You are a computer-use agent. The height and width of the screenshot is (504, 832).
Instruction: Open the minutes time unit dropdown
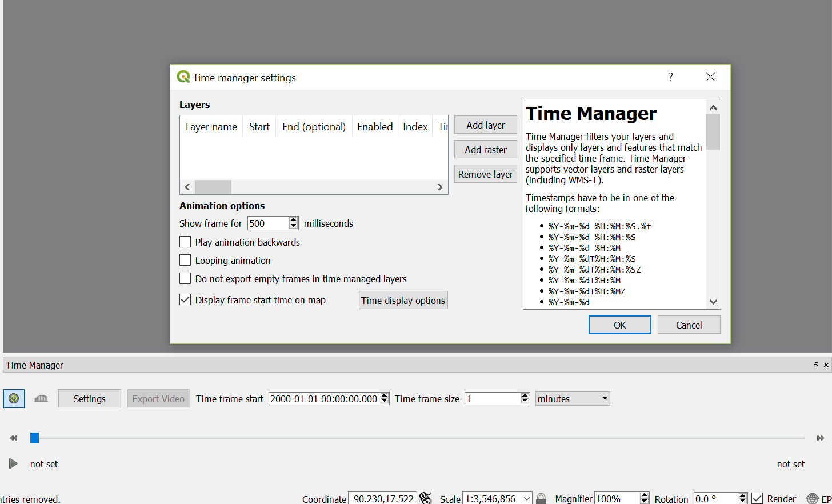(573, 398)
